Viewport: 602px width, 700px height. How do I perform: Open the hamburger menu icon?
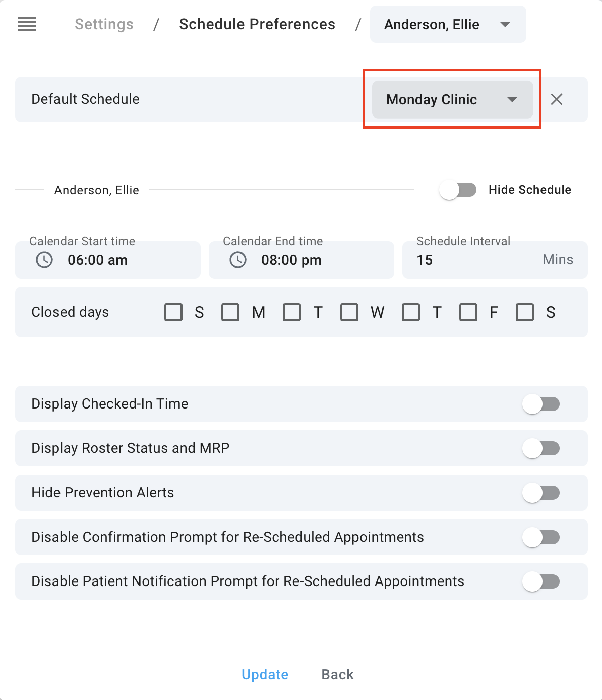(x=27, y=24)
